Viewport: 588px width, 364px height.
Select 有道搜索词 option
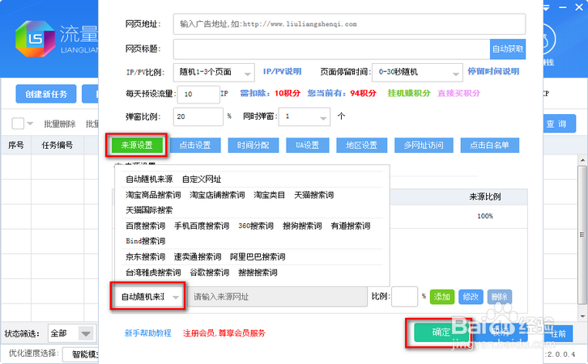(351, 226)
